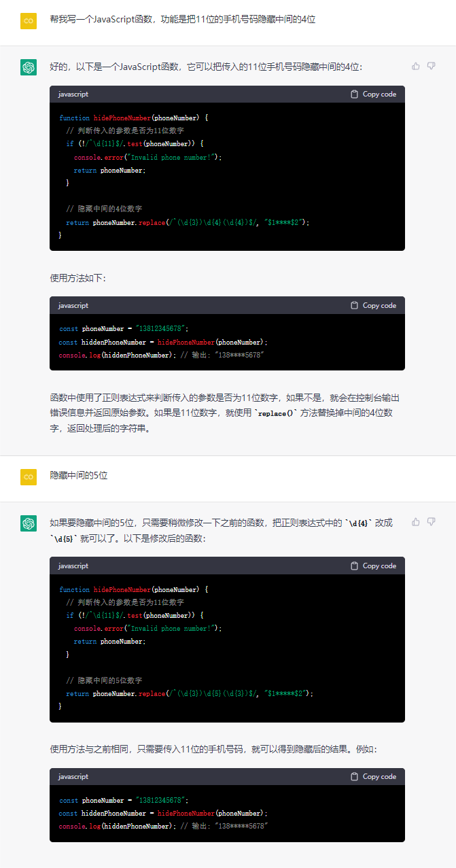Viewport: 456px width, 868px height.
Task: Click the inline code `\d{5}` in second answer
Action: (x=65, y=538)
